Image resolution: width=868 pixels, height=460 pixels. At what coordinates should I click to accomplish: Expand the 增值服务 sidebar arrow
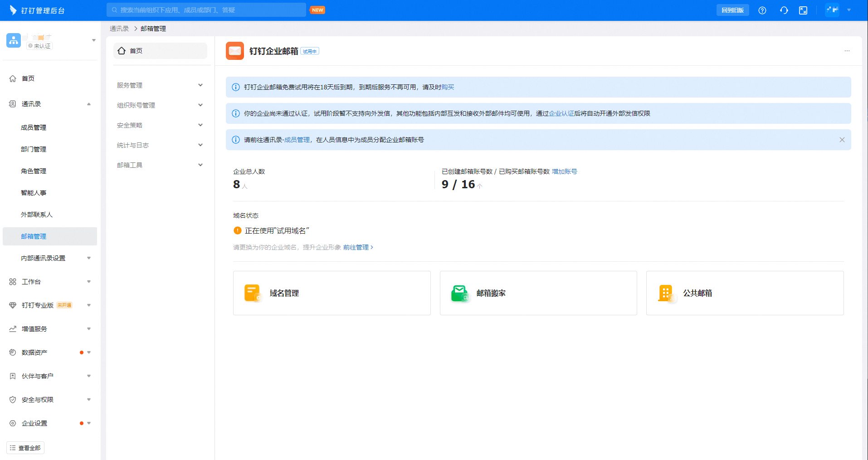89,329
